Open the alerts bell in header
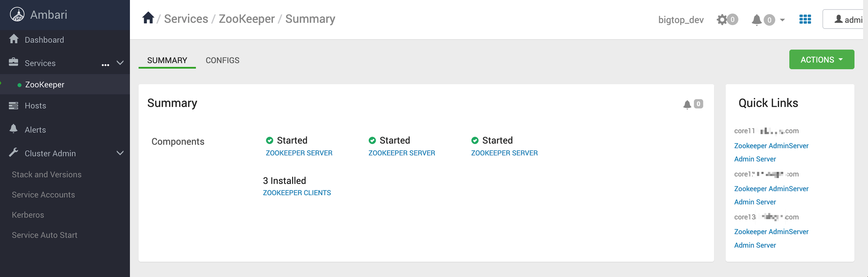The height and width of the screenshot is (277, 868). click(x=756, y=20)
